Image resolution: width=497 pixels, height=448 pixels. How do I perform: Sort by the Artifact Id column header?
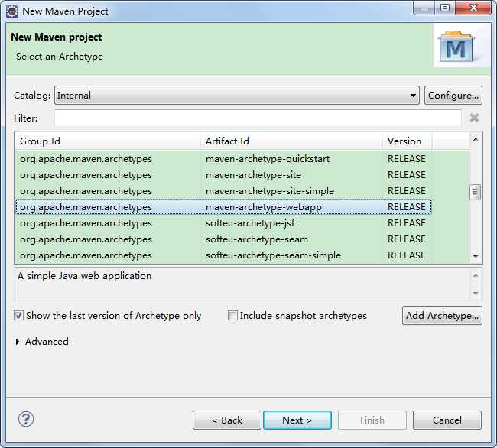[x=291, y=141]
